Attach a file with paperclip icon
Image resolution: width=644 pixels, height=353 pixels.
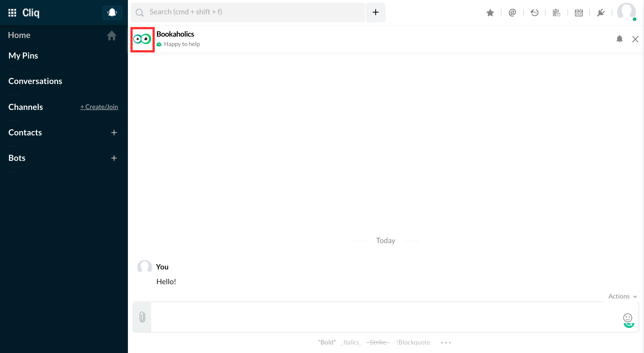coord(142,317)
